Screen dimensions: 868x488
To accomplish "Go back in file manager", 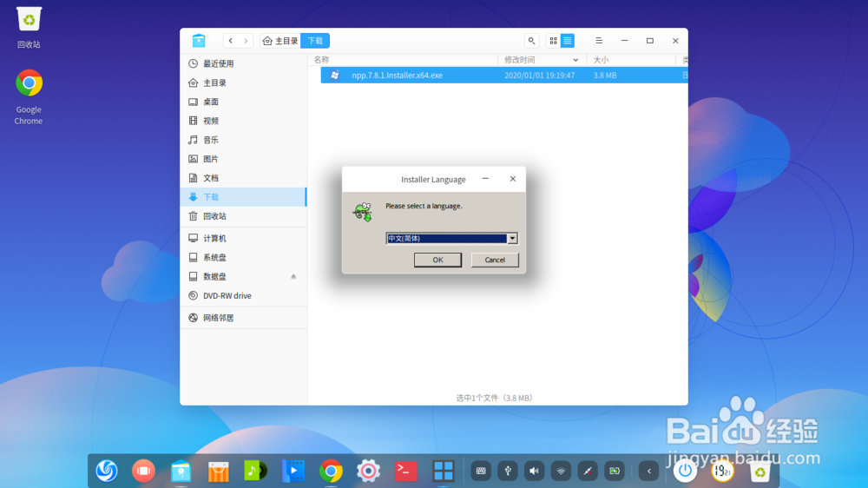I will (231, 41).
